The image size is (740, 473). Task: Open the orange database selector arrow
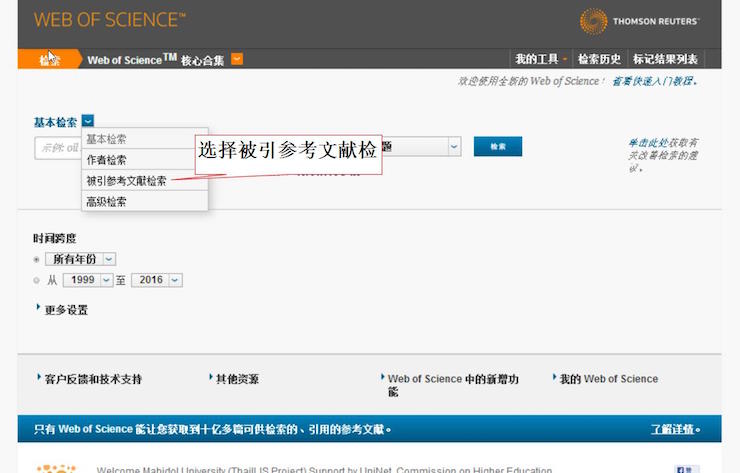coord(237,59)
